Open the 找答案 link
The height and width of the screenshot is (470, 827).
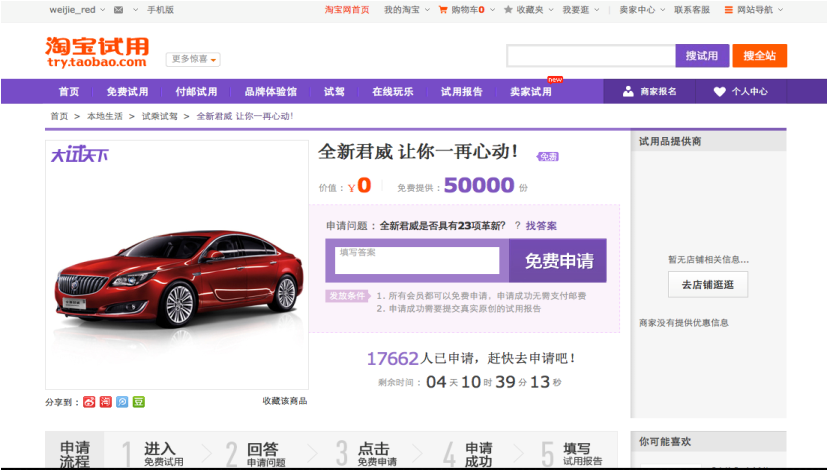541,226
